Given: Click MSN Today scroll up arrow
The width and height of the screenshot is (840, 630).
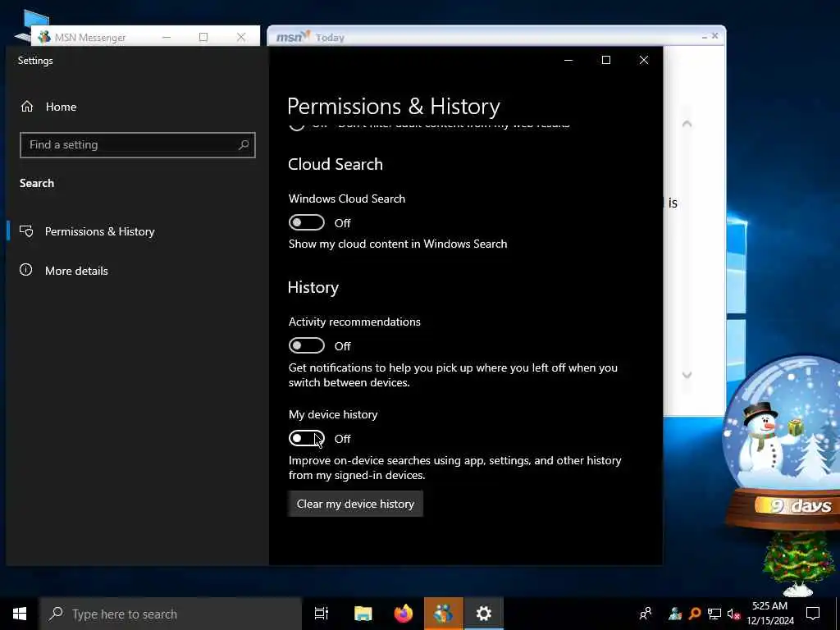Looking at the screenshot, I should pos(687,124).
